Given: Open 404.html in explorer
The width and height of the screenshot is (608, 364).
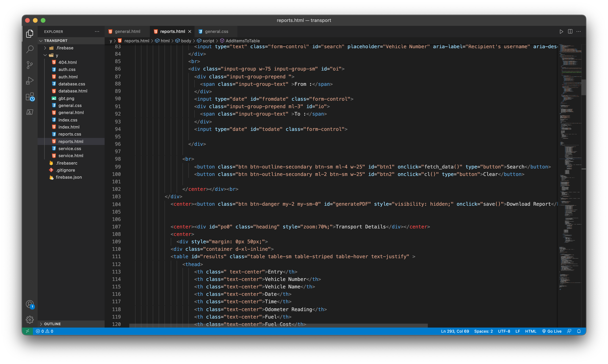Looking at the screenshot, I should pyautogui.click(x=71, y=62).
